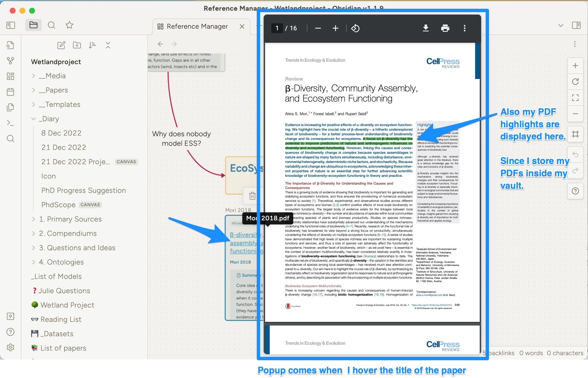Open graph view from the ribbon
The image size is (588, 378).
coord(10,61)
